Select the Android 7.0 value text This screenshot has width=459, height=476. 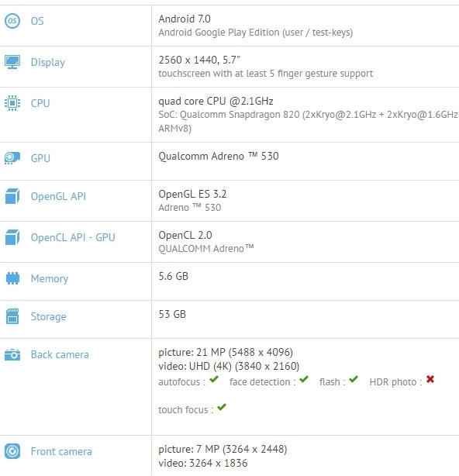click(x=185, y=19)
